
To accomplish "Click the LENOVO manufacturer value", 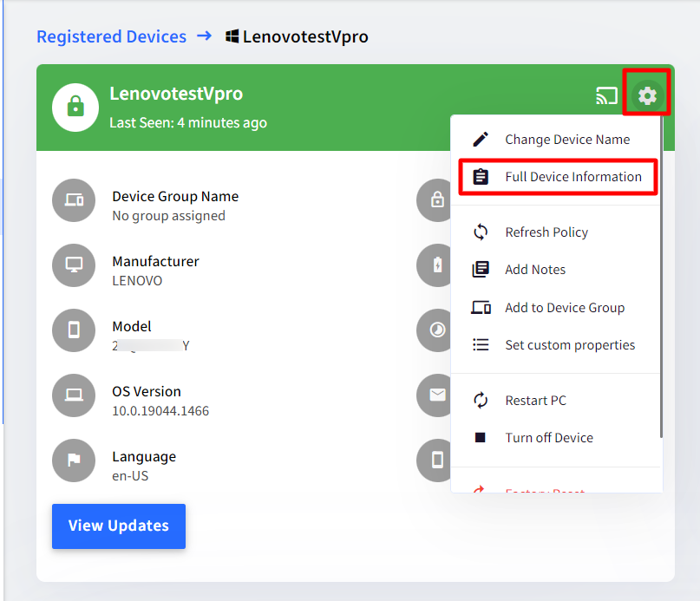I will pos(137,281).
